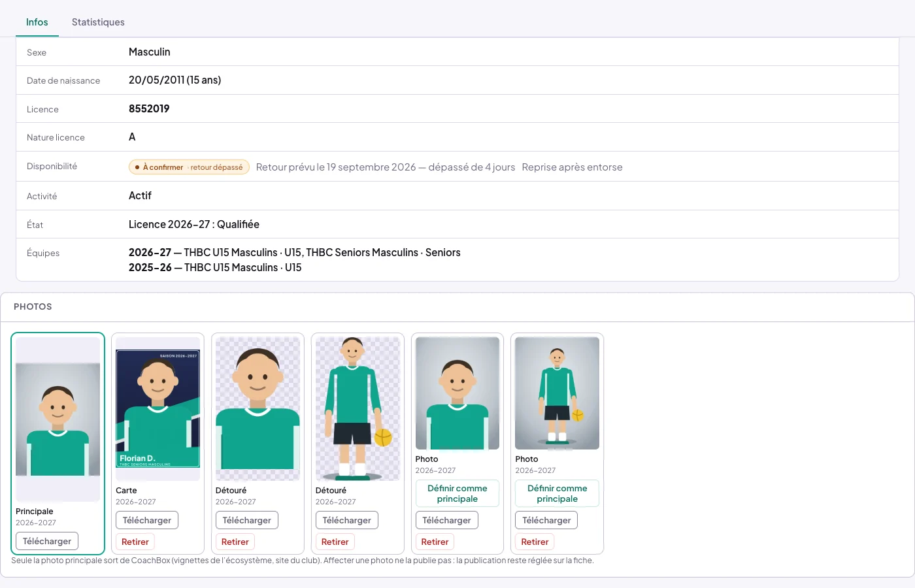This screenshot has height=588, width=915.
Task: Remove the Détouré full-body photo
Action: [x=335, y=542]
